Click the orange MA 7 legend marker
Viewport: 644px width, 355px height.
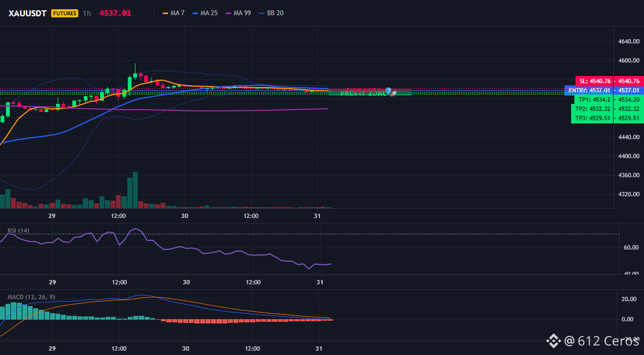[165, 13]
